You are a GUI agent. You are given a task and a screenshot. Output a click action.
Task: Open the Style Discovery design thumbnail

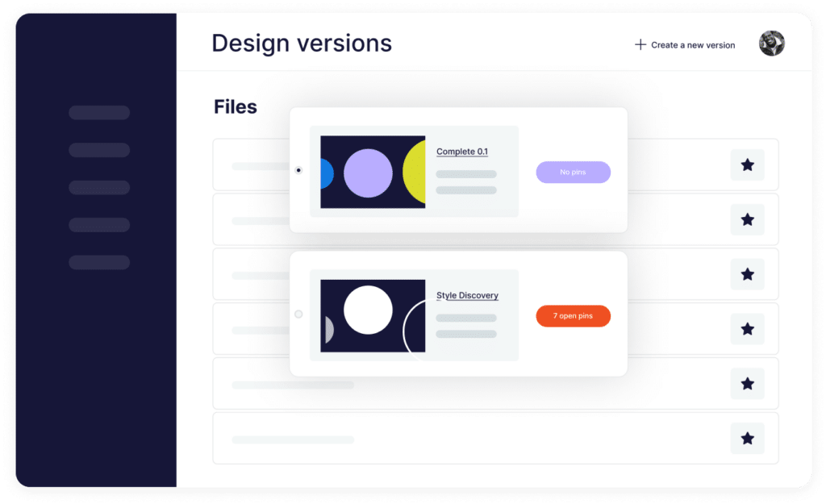(x=373, y=315)
